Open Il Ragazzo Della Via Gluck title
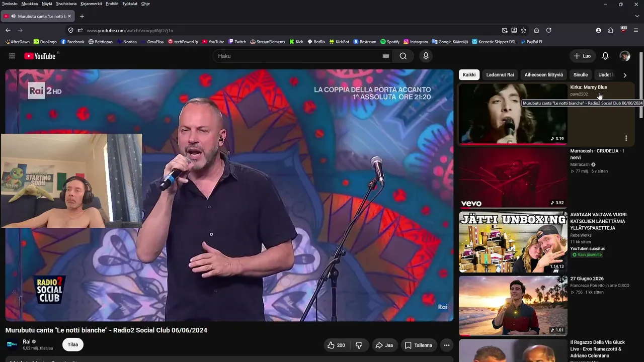Screen dimensions: 644x362 pos(598,349)
